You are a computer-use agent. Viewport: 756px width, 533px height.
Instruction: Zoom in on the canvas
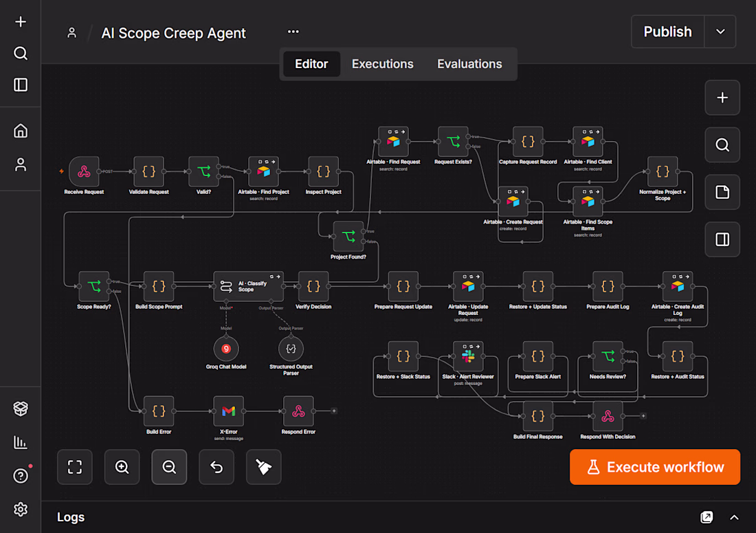tap(122, 467)
